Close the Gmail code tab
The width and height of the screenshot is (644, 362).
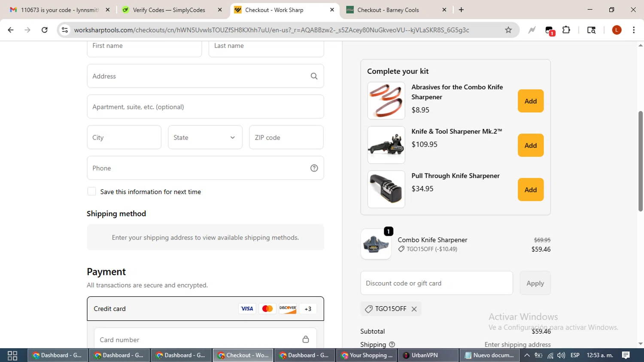[108, 9]
